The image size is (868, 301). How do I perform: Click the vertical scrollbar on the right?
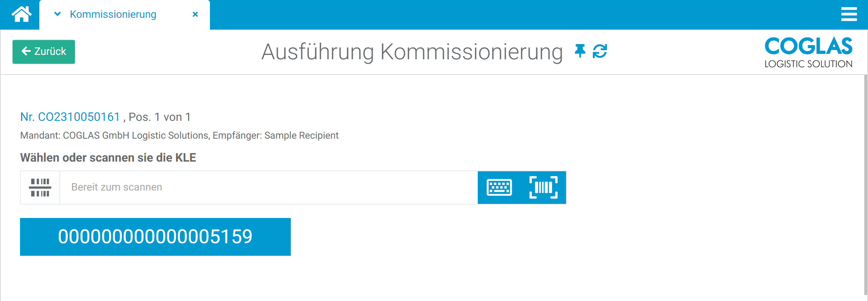click(x=865, y=185)
